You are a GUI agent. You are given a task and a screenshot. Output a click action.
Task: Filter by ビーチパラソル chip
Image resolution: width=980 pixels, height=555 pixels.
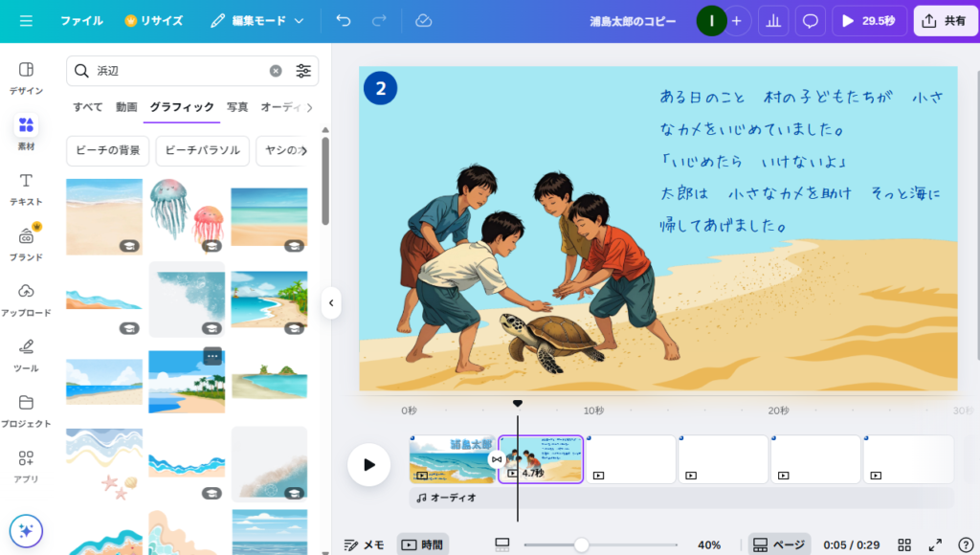tap(203, 150)
